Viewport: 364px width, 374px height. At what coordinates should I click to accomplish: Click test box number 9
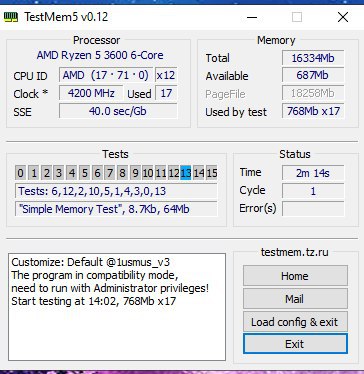tap(135, 173)
